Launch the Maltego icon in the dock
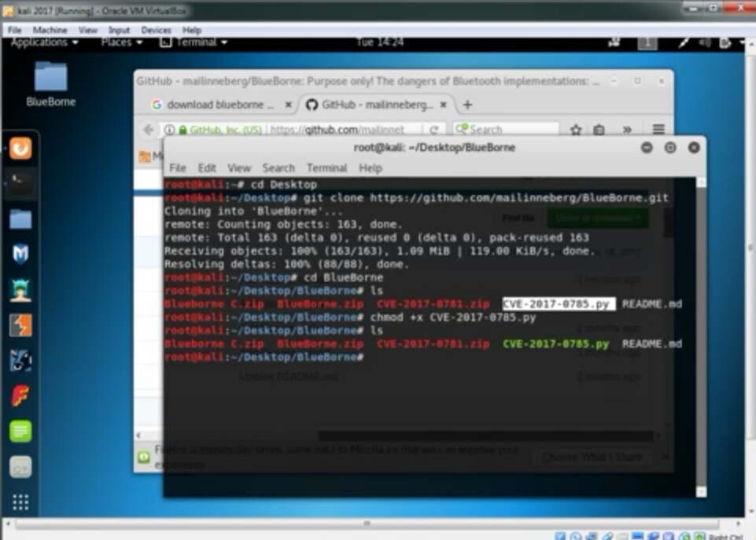The width and height of the screenshot is (756, 540). (x=20, y=360)
